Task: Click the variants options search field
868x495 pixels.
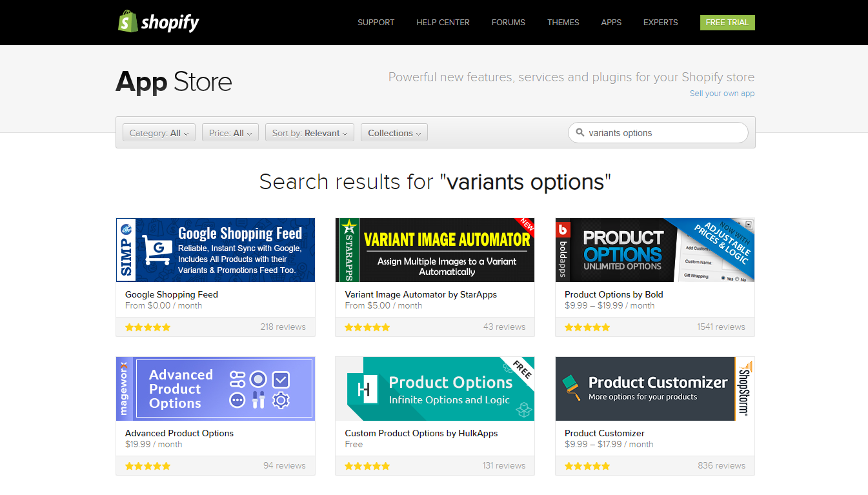Action: click(658, 133)
